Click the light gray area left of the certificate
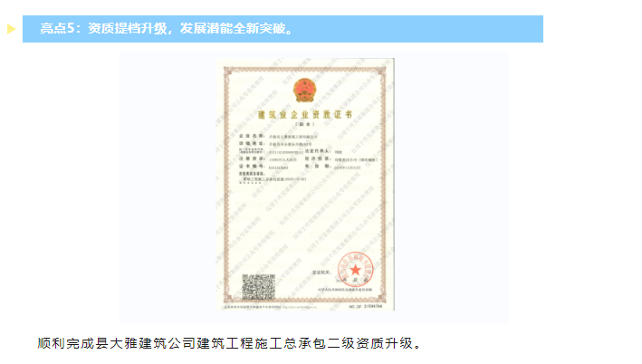Viewport: 642px width, 364px height. pos(167,187)
